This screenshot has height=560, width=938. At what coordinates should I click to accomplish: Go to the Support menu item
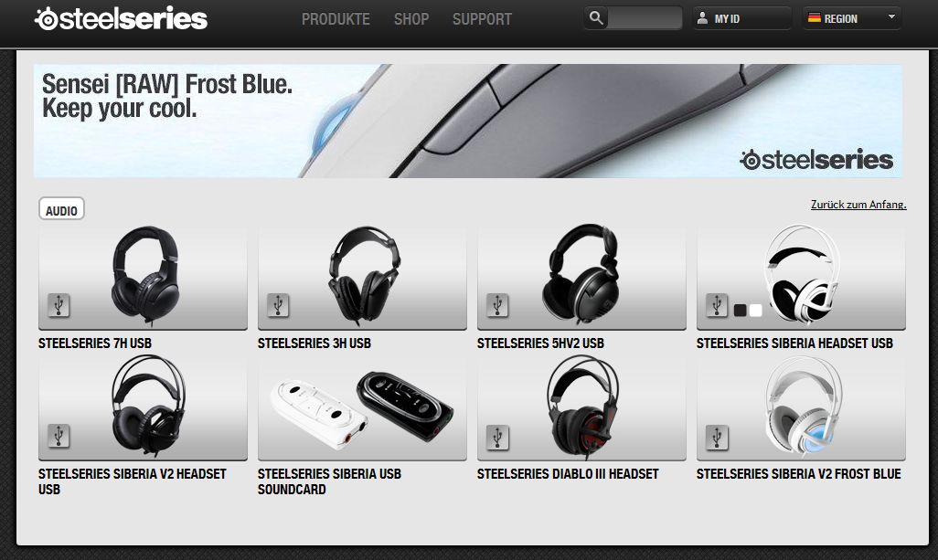tap(482, 19)
